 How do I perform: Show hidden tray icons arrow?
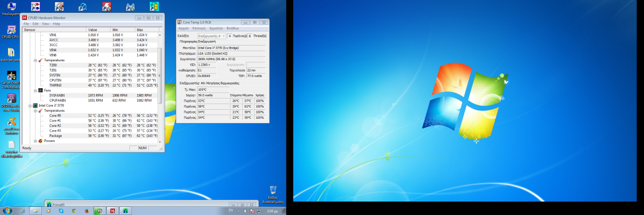tap(239, 211)
